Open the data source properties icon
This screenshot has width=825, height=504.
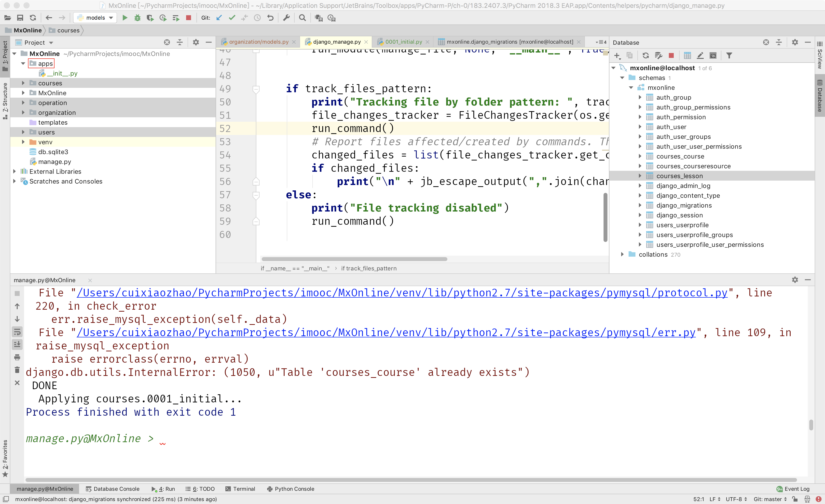point(659,55)
